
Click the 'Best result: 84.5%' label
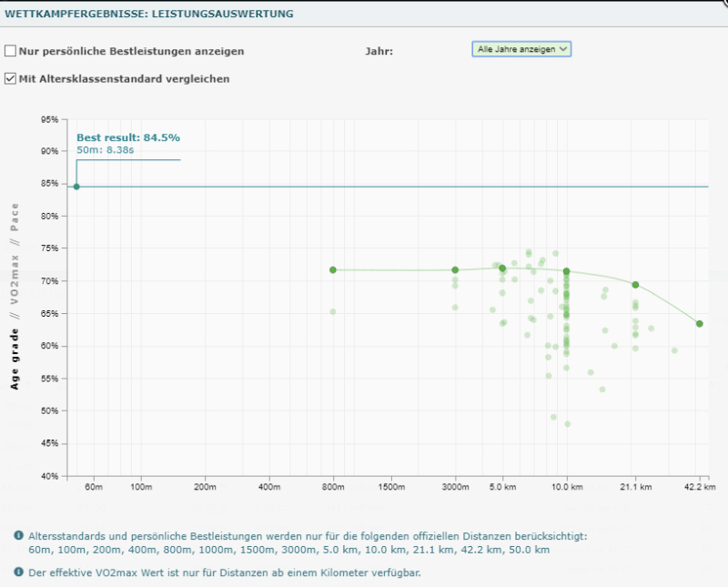click(x=128, y=137)
